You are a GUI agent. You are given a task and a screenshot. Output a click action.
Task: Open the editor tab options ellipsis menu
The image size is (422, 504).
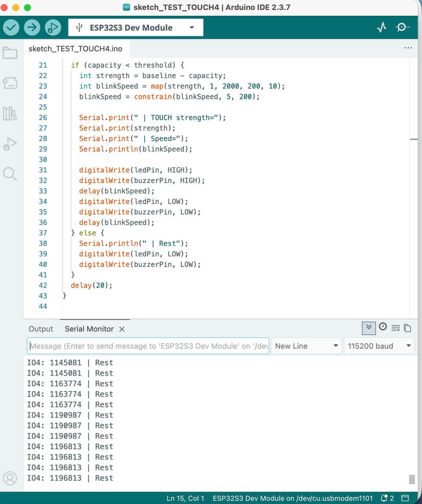click(408, 48)
